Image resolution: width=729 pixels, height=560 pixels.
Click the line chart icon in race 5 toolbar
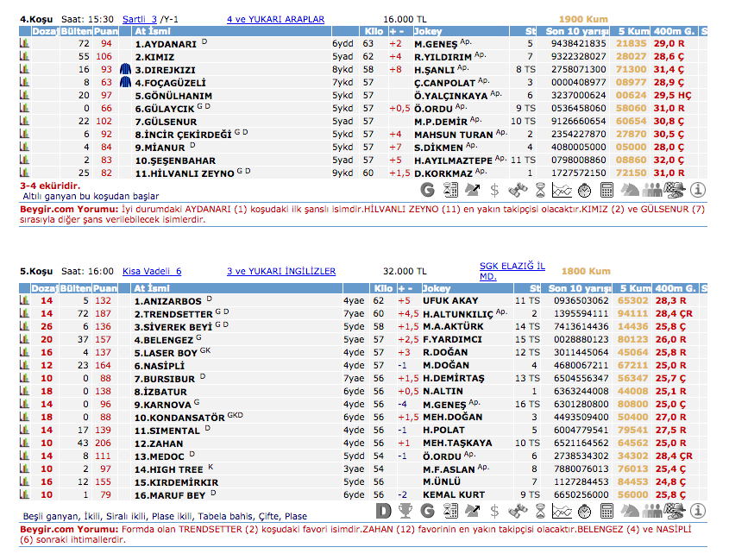[562, 511]
